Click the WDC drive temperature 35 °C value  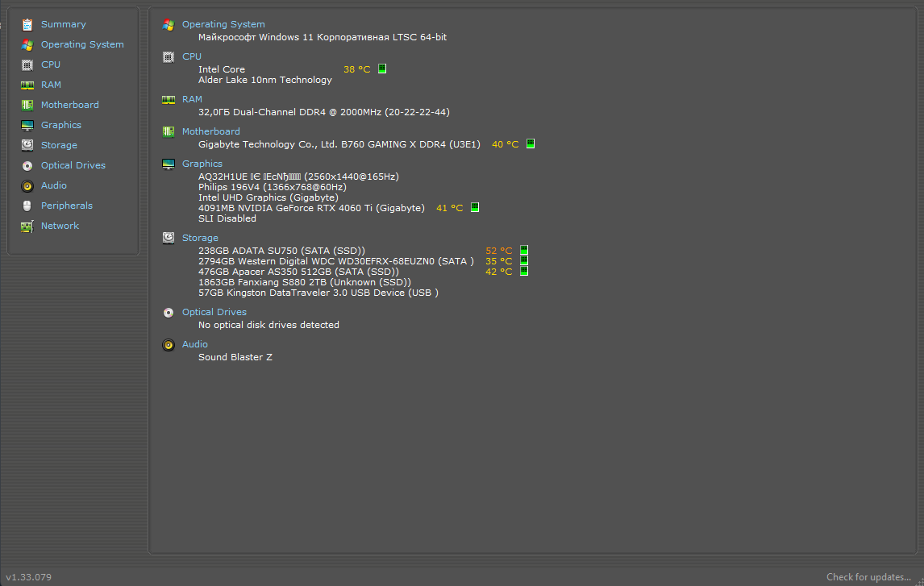pyautogui.click(x=499, y=261)
